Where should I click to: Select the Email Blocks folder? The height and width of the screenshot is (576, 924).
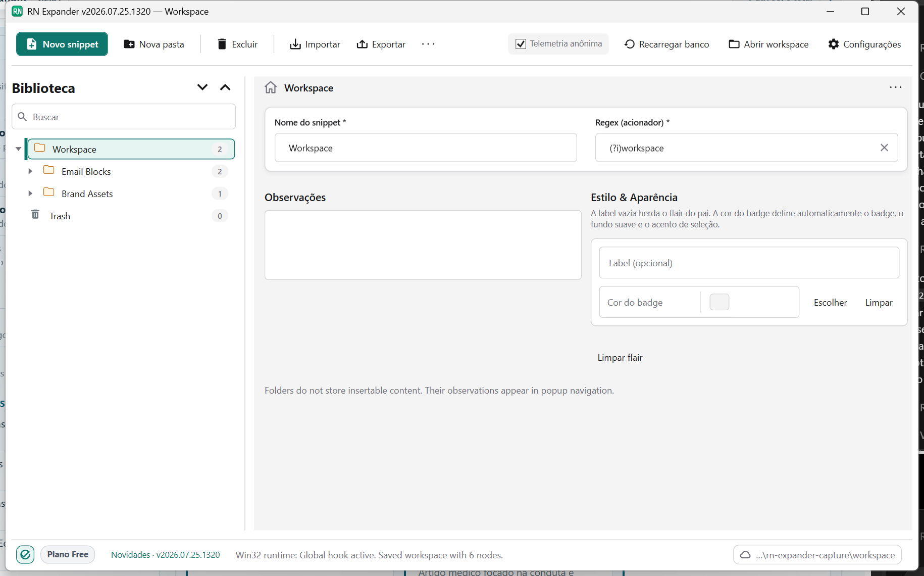click(x=131, y=171)
